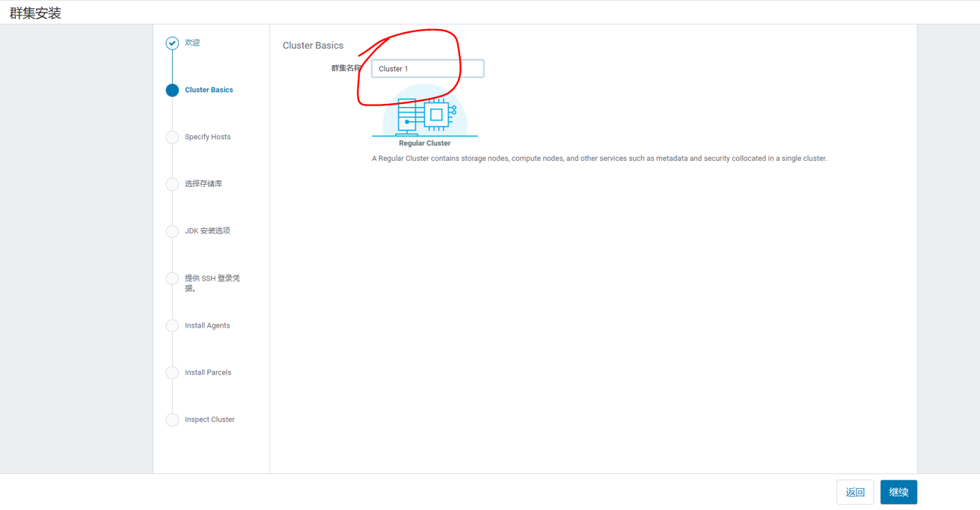Screen dimensions: 980x510
Task: Click the 返回 button
Action: click(x=855, y=492)
